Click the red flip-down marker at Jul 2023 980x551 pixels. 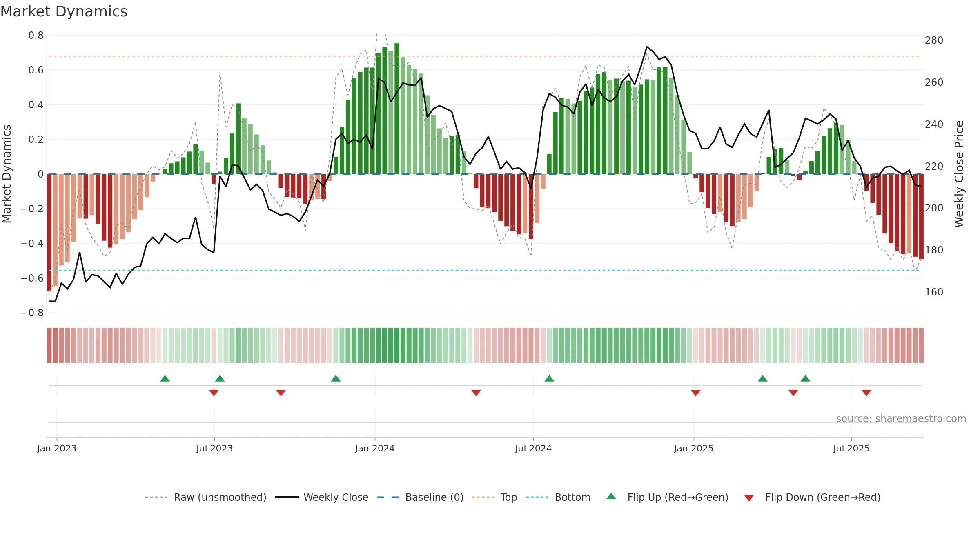coord(214,393)
